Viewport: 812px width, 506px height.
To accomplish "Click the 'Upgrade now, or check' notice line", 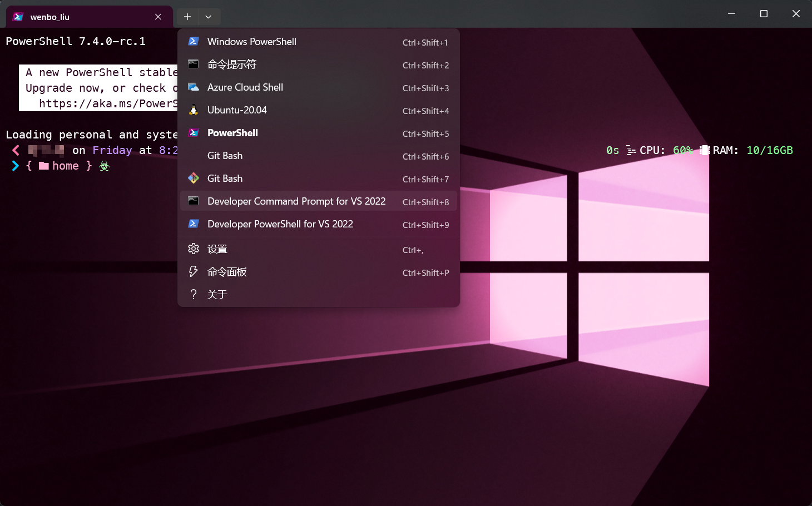I will [102, 88].
